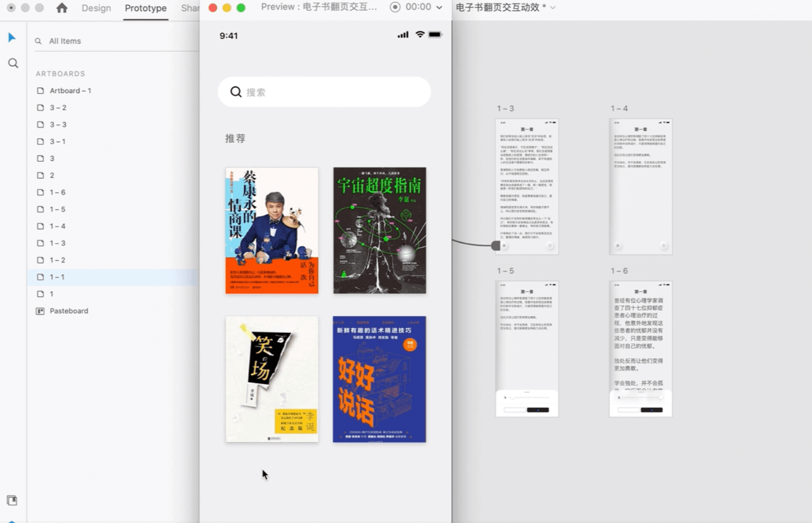Open the document title dropdown chevron
This screenshot has width=812, height=523.
pyautogui.click(x=553, y=8)
